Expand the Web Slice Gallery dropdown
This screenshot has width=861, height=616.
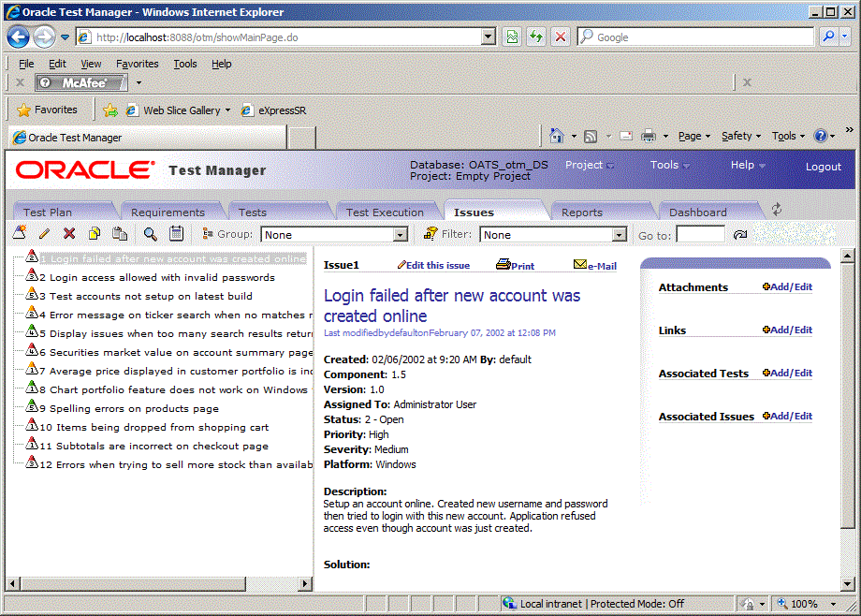pos(227,110)
